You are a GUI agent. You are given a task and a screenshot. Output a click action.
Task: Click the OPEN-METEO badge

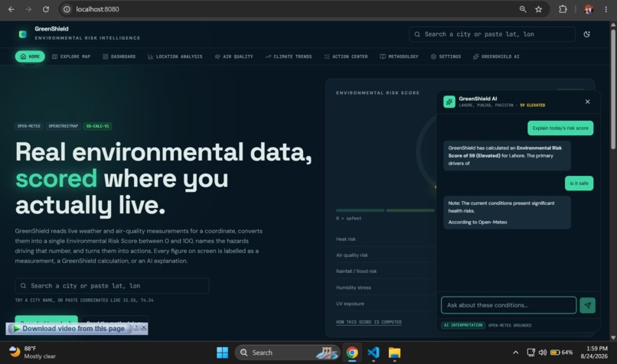[29, 126]
